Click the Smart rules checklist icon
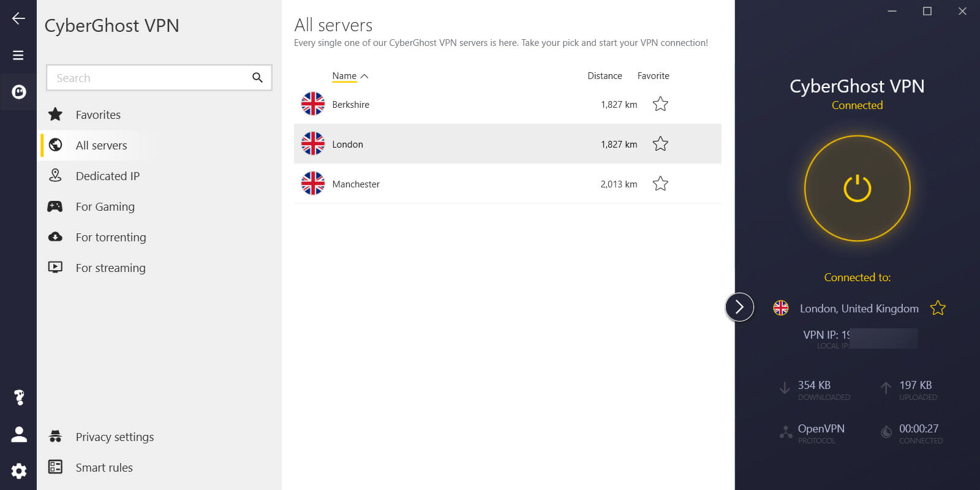This screenshot has height=490, width=980. pyautogui.click(x=55, y=467)
